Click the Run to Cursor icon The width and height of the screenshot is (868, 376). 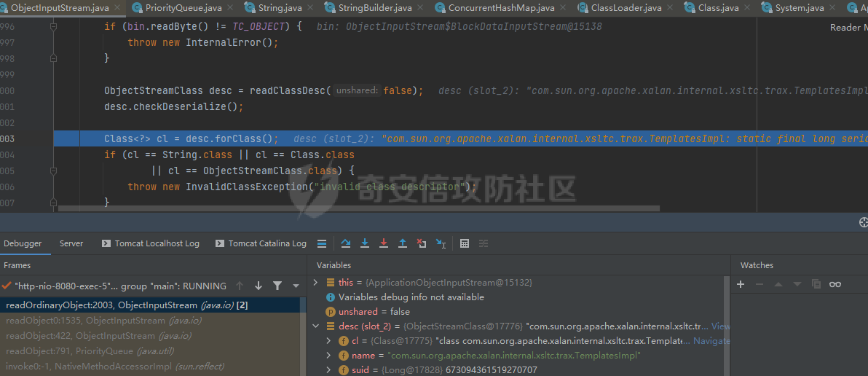click(x=441, y=243)
